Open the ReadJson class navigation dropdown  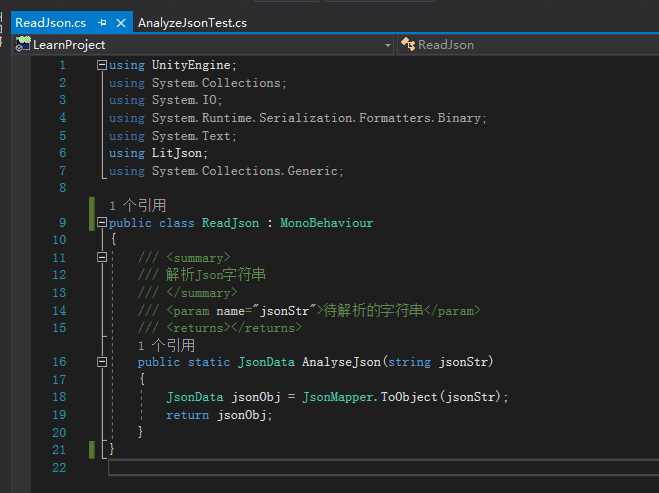[x=530, y=45]
